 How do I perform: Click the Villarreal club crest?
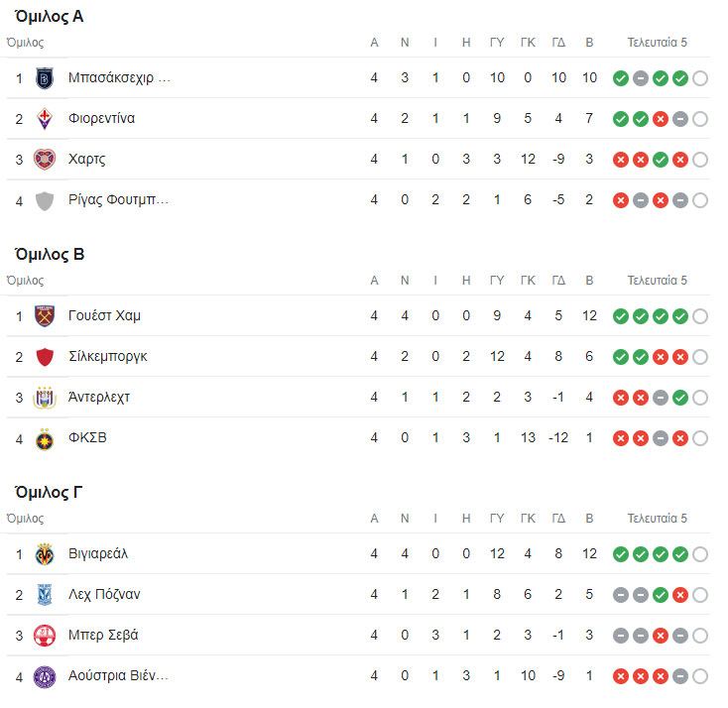(45, 554)
